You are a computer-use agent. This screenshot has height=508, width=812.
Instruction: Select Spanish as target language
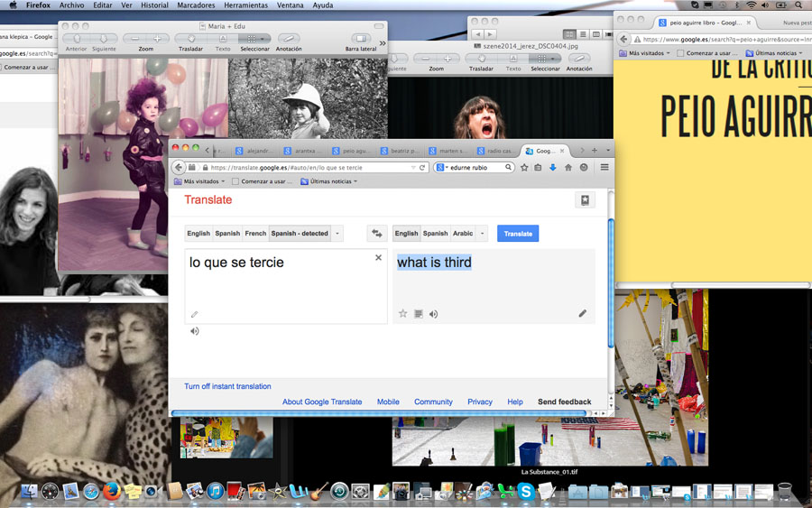click(435, 234)
